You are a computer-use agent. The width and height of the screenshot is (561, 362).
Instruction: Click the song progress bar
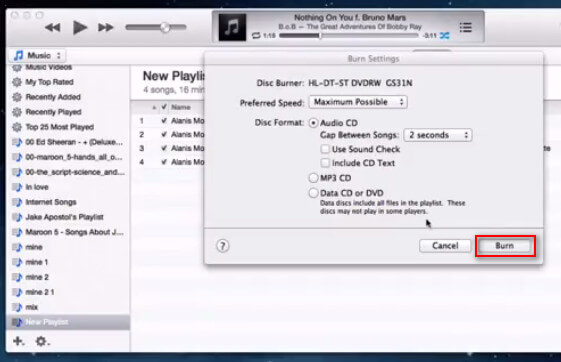point(348,35)
